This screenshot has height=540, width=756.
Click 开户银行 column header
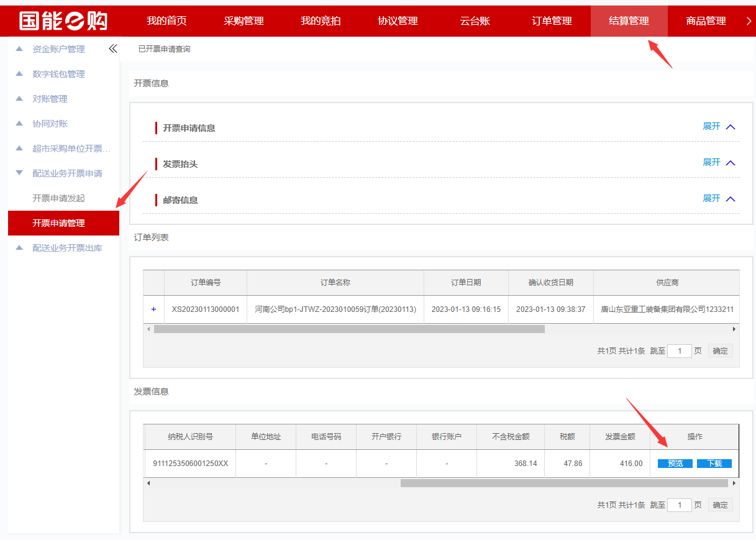(386, 437)
